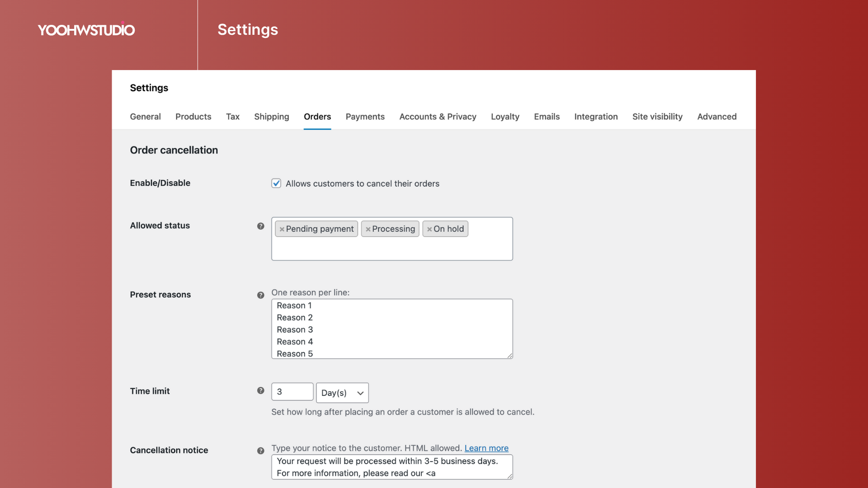
Task: Click the Cancellation notice text area
Action: point(392,467)
